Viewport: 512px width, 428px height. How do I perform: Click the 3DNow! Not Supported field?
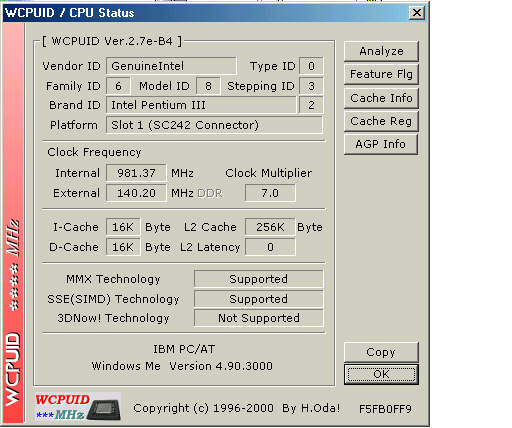pos(259,318)
